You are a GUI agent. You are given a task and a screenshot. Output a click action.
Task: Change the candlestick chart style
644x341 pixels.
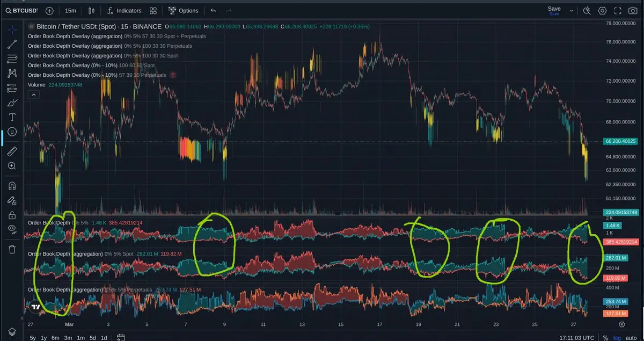(91, 10)
